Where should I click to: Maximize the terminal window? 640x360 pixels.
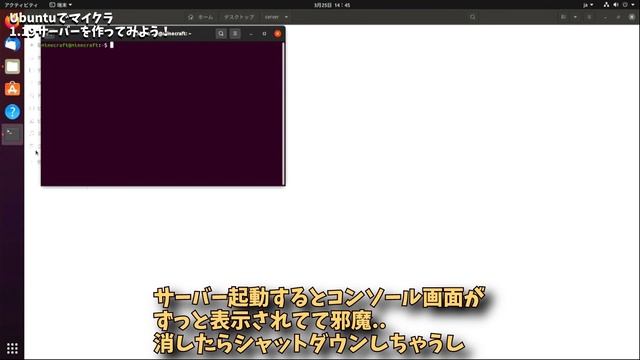[x=264, y=34]
